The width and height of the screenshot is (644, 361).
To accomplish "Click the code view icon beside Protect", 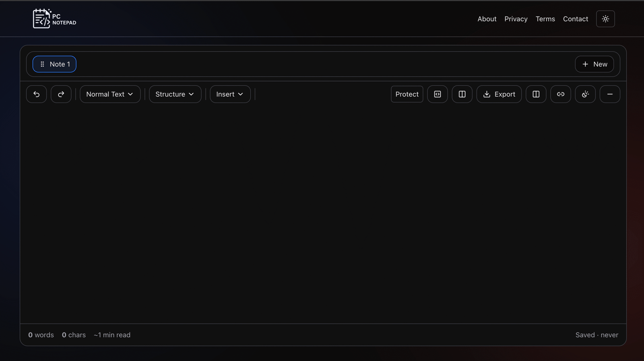I will [x=438, y=94].
